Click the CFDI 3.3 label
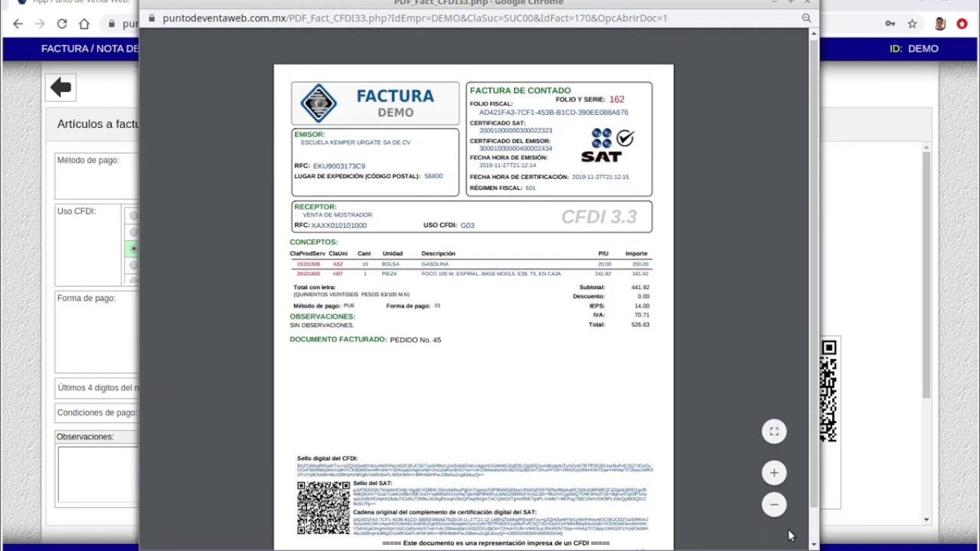 [x=599, y=217]
